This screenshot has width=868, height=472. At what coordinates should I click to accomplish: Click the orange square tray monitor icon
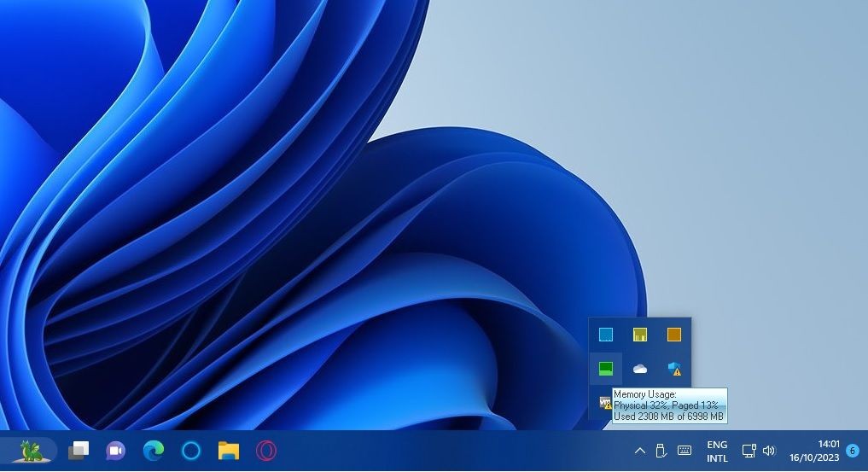[x=673, y=335]
